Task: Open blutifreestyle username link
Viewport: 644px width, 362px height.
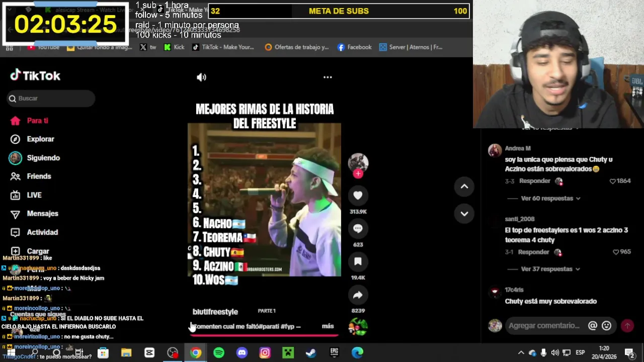Action: [215, 312]
